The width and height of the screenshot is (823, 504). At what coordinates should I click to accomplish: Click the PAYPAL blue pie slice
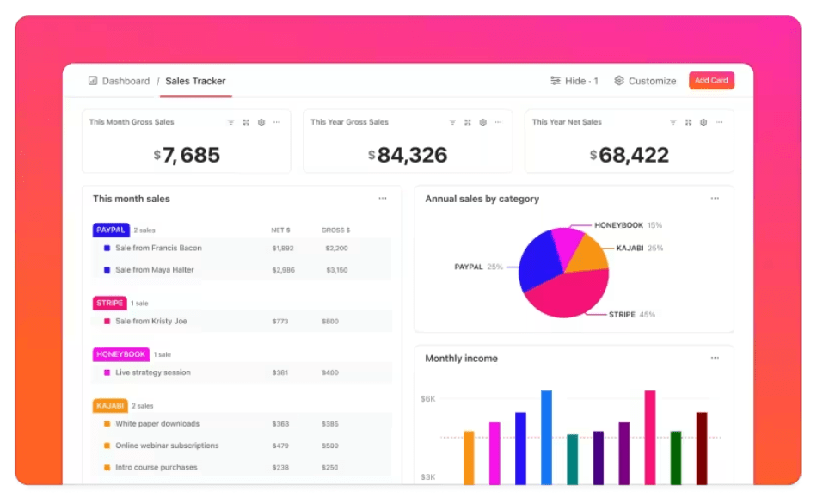(x=539, y=260)
